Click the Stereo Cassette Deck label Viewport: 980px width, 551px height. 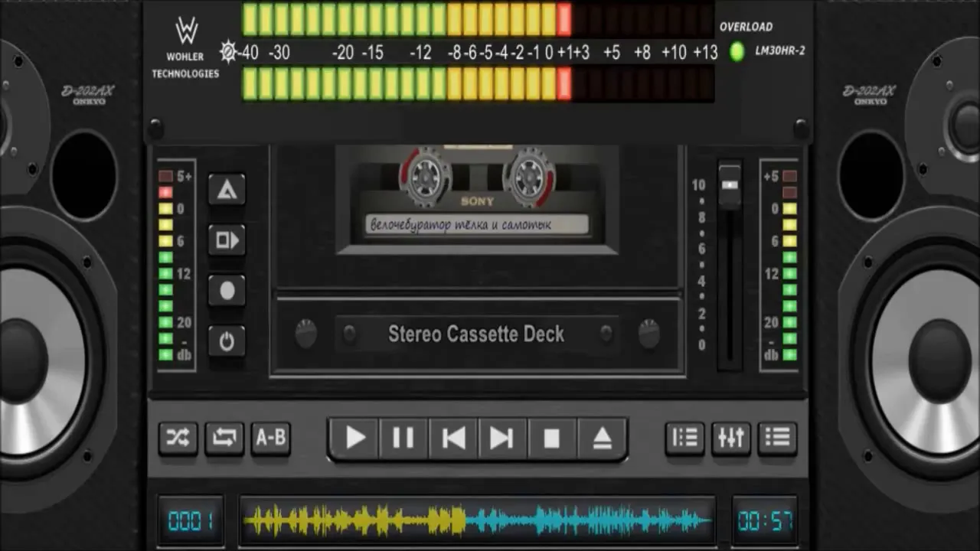(x=476, y=334)
